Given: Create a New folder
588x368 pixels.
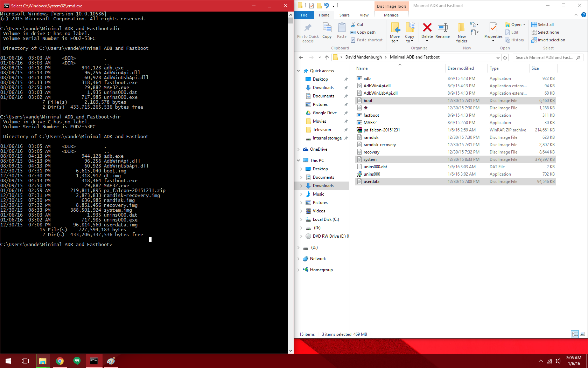Looking at the screenshot, I should (x=462, y=33).
